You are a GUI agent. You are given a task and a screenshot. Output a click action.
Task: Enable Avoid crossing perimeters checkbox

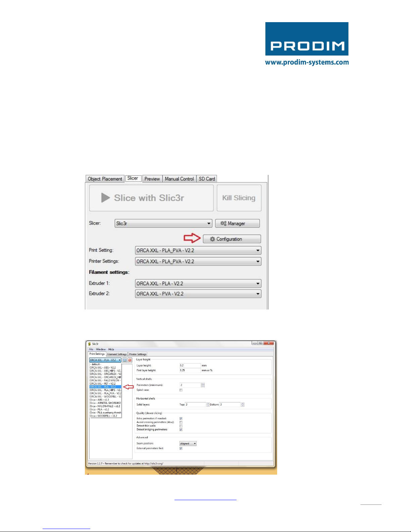click(x=181, y=422)
